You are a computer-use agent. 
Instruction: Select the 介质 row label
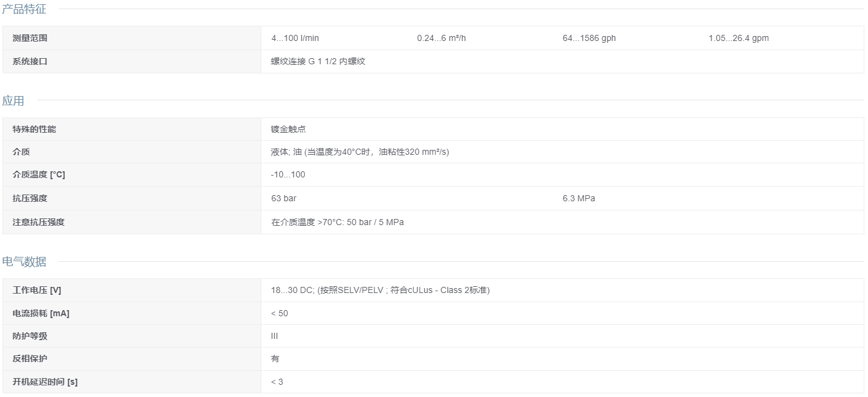(x=21, y=152)
